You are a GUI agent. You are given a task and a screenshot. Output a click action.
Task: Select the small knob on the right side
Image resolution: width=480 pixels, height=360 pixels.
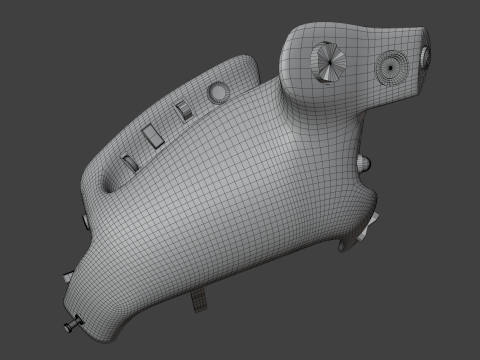364,164
